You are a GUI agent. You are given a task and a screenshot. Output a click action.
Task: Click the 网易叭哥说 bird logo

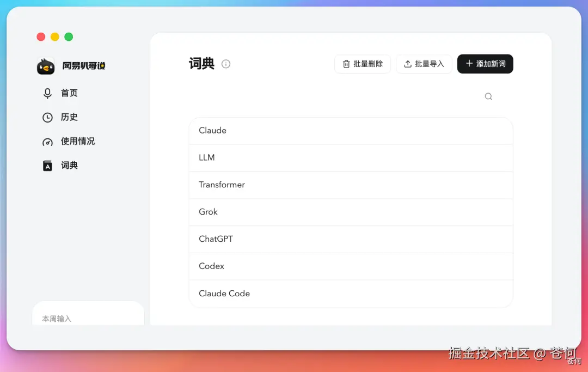click(x=46, y=66)
